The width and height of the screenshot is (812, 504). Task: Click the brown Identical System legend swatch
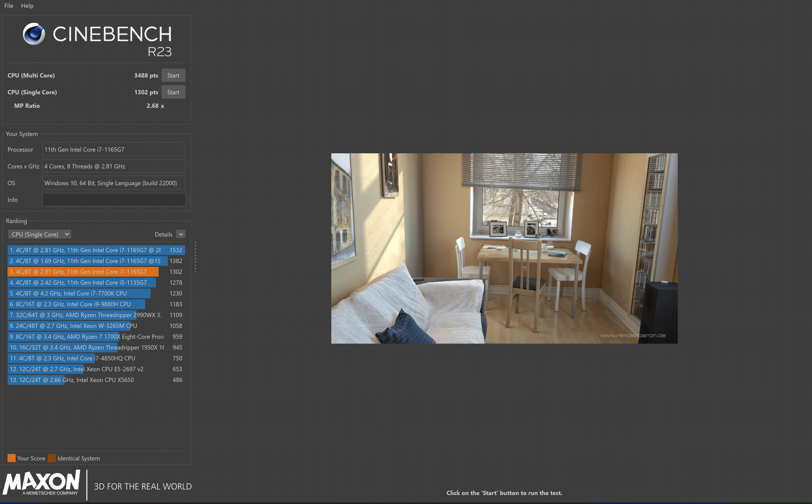[x=52, y=458]
